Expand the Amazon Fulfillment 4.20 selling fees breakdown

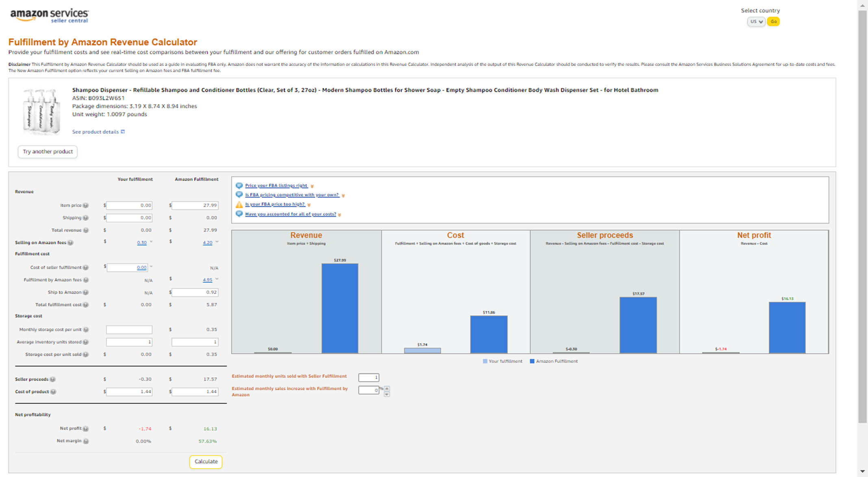(217, 242)
